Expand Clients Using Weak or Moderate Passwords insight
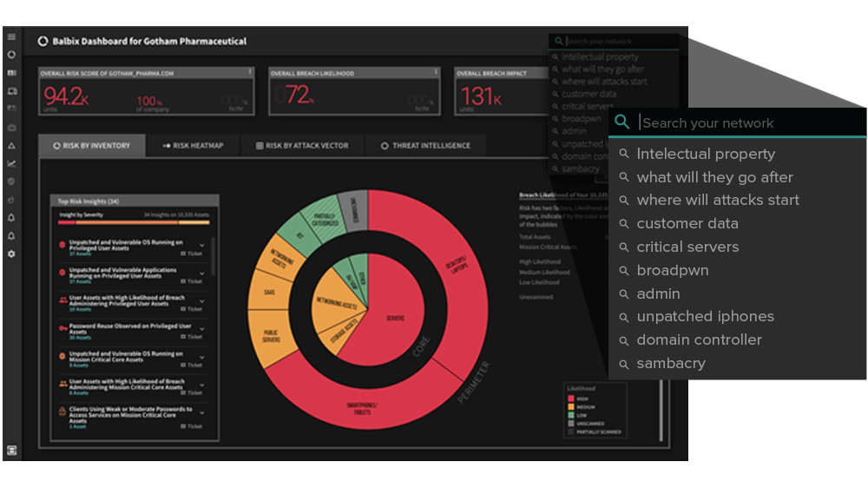Image resolution: width=868 pixels, height=488 pixels. pos(202,412)
